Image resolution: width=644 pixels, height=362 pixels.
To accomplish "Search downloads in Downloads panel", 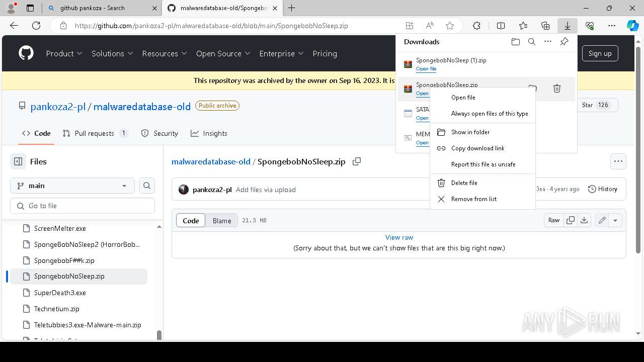I will tap(531, 42).
